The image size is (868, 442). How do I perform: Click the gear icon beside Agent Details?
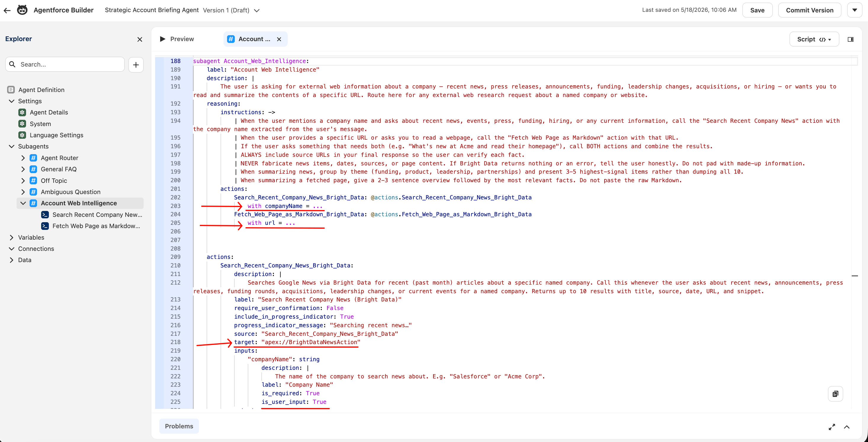click(x=22, y=112)
